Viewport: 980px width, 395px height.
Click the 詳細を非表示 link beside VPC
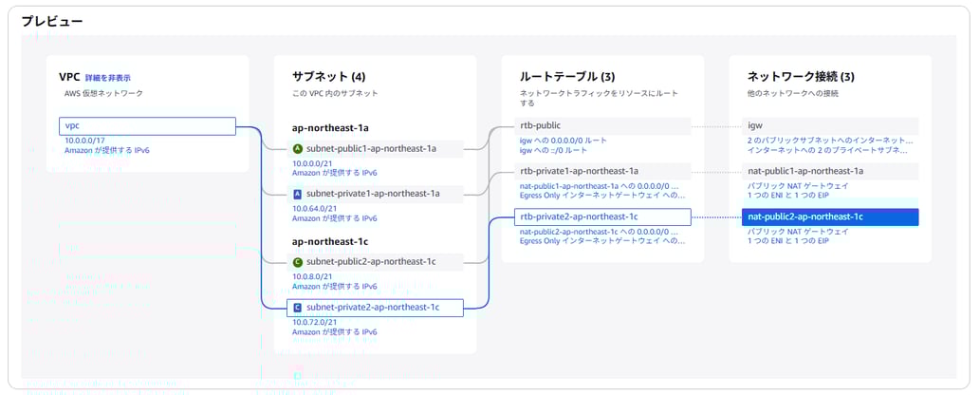107,78
